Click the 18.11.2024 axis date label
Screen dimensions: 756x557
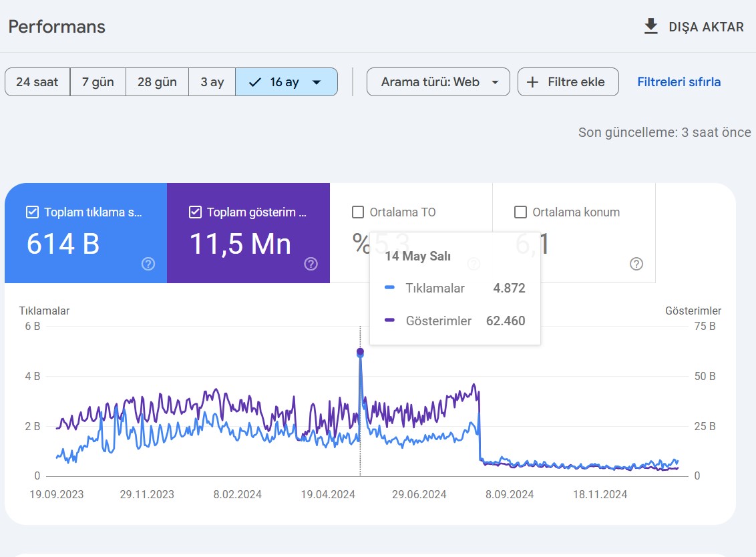coord(600,494)
